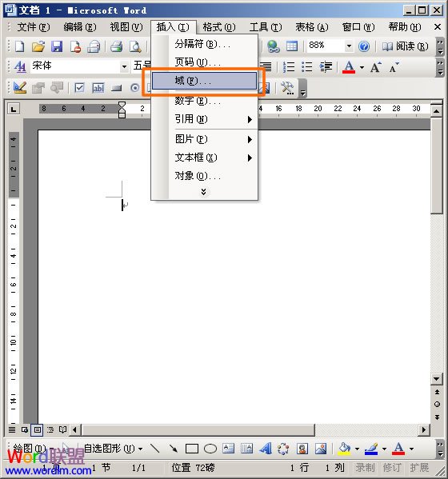
Task: Choose 分隔符(B)... menu entry
Action: [x=205, y=44]
